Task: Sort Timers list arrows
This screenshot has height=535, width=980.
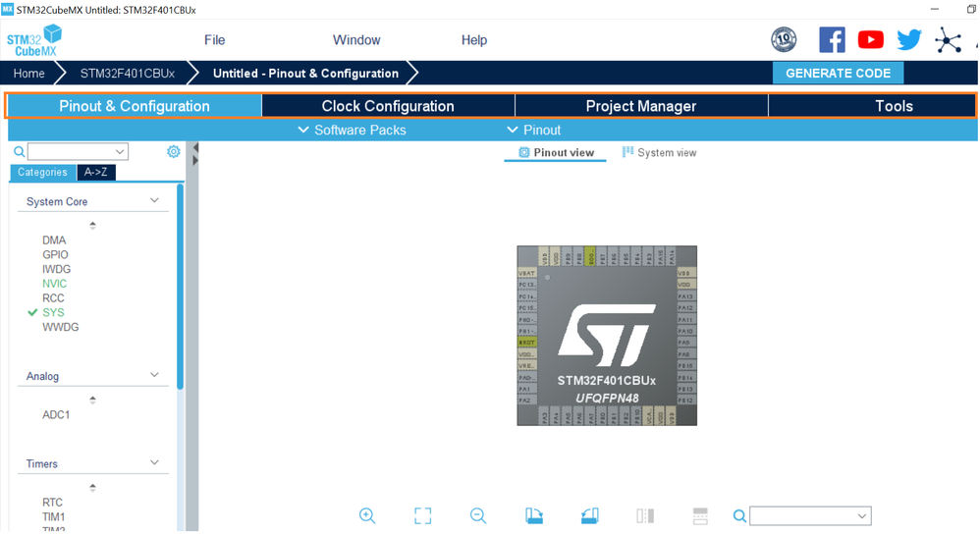Action: point(92,488)
